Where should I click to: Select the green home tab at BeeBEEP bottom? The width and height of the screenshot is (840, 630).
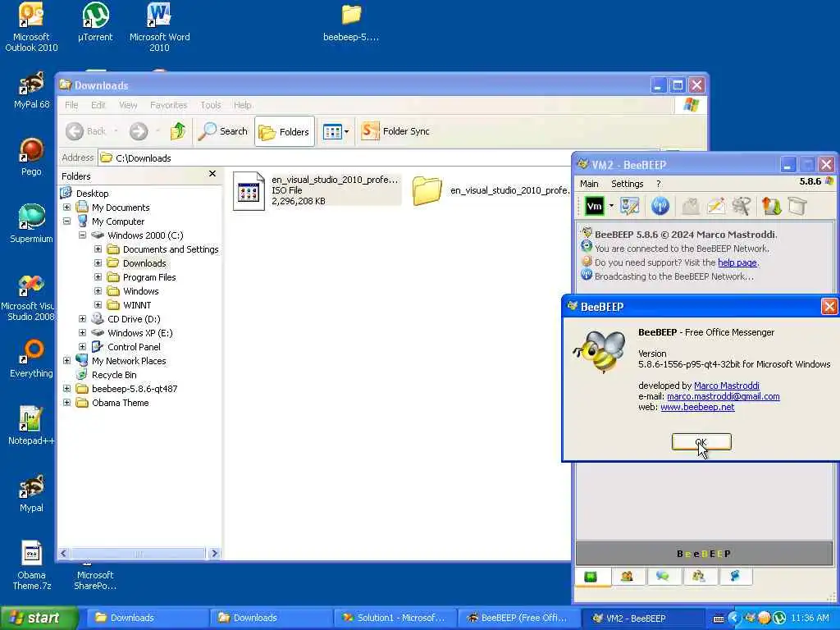[591, 577]
